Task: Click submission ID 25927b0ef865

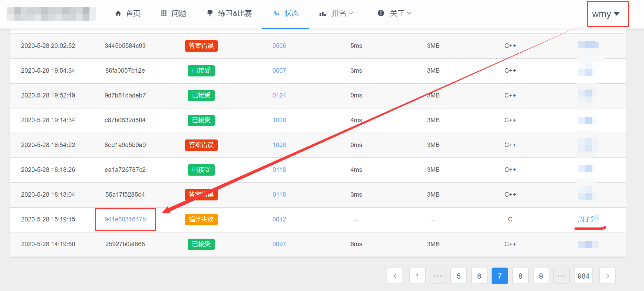Action: [125, 244]
